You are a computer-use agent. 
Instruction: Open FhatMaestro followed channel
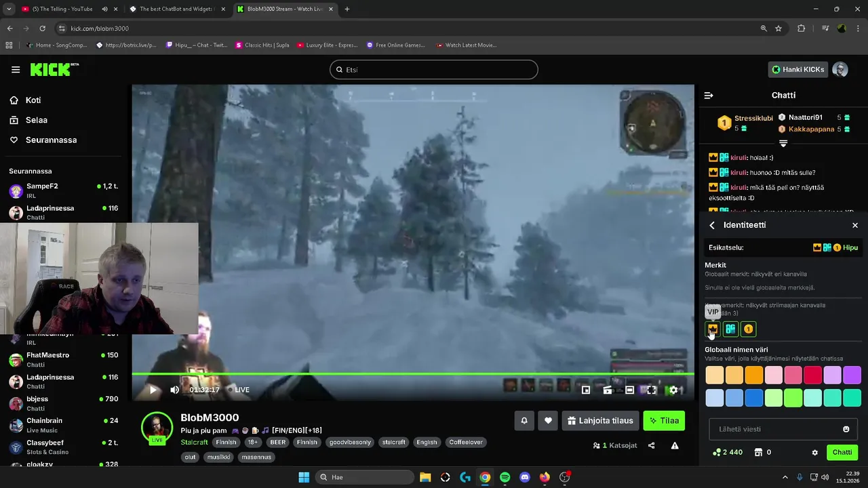pyautogui.click(x=64, y=360)
